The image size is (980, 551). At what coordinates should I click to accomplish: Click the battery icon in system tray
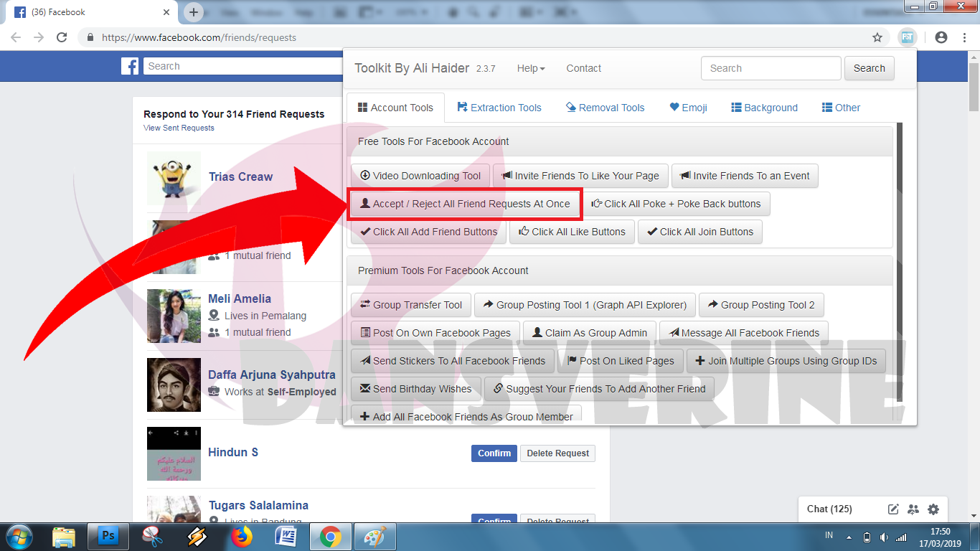tap(867, 537)
